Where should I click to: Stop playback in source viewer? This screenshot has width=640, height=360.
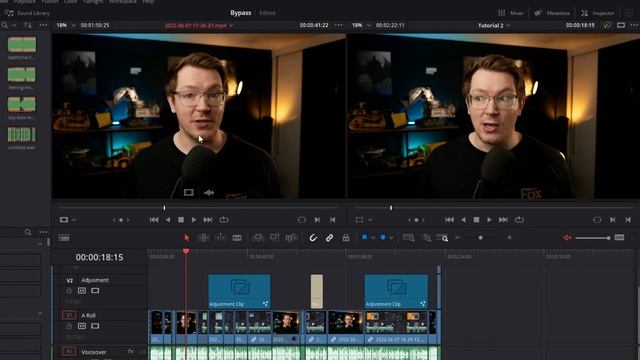(181, 220)
